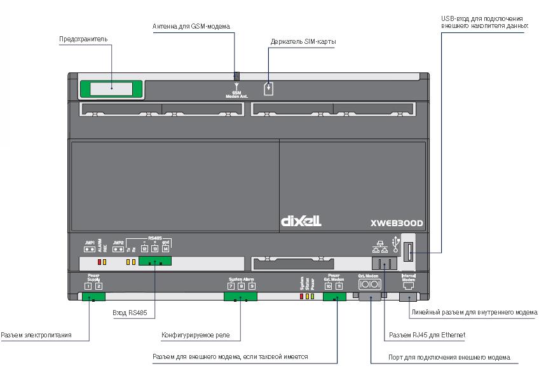539x392 pixels.
Task: Click RS485 gnd terminal 14
Action: click(166, 249)
